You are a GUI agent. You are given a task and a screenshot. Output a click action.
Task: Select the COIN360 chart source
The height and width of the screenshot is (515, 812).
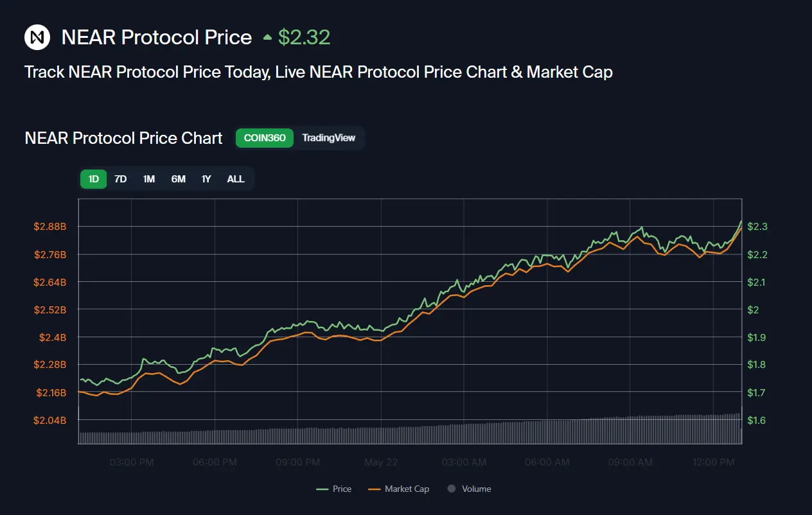tap(265, 138)
